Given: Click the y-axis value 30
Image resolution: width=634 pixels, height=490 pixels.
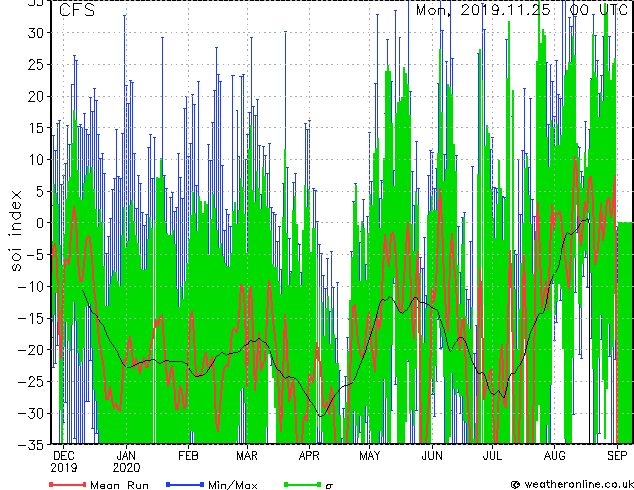Looking at the screenshot, I should coord(36,33).
